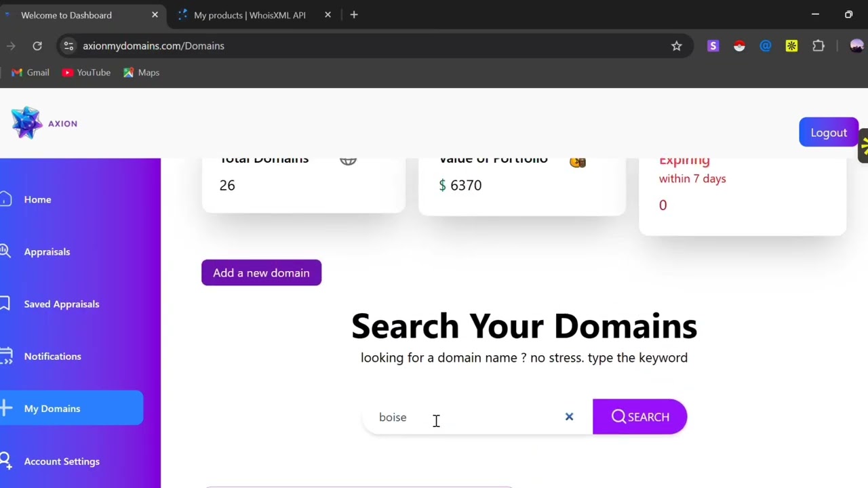This screenshot has width=868, height=488.
Task: Click the Notifications icon in the sidebar
Action: coord(6,356)
